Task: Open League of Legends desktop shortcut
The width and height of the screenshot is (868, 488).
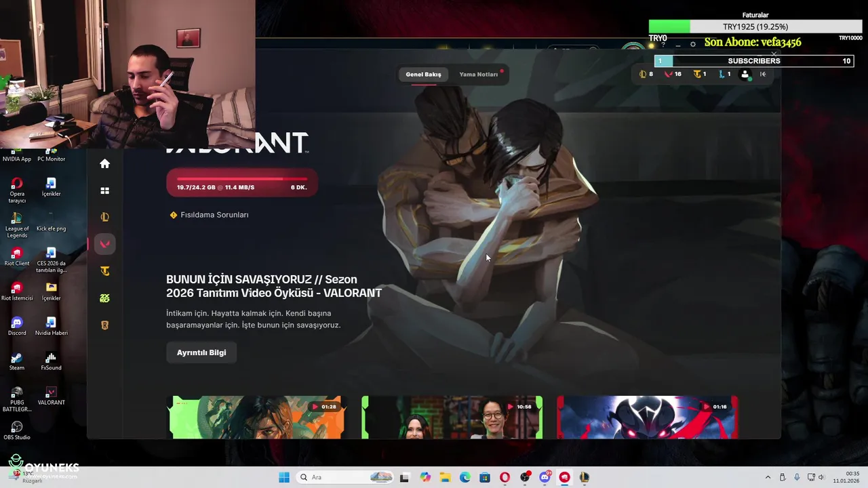Action: coord(17,225)
